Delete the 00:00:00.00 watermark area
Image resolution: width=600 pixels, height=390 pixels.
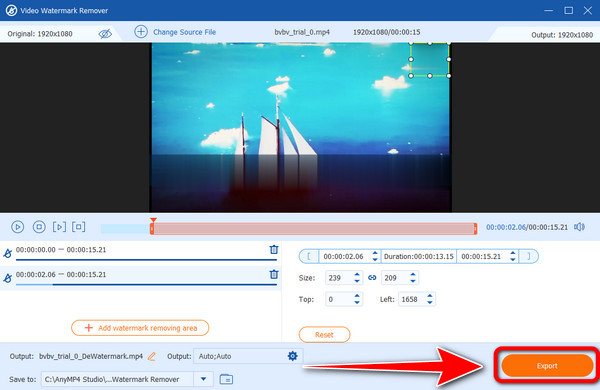274,250
